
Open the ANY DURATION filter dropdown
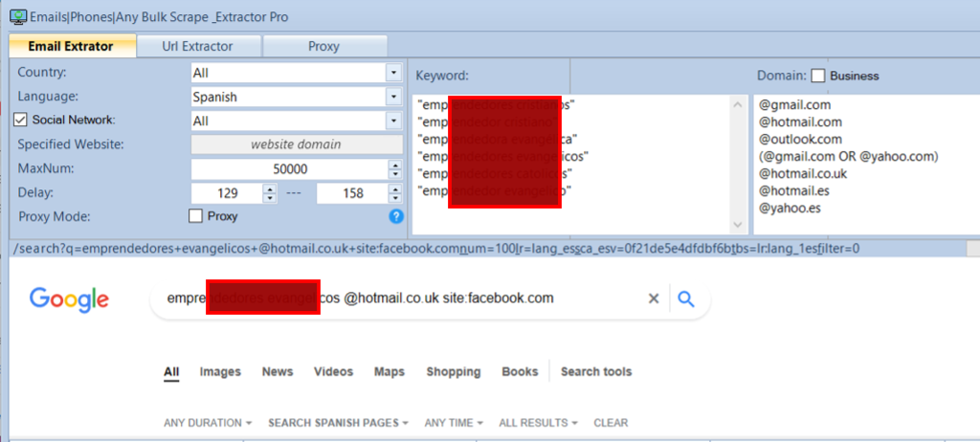point(208,423)
